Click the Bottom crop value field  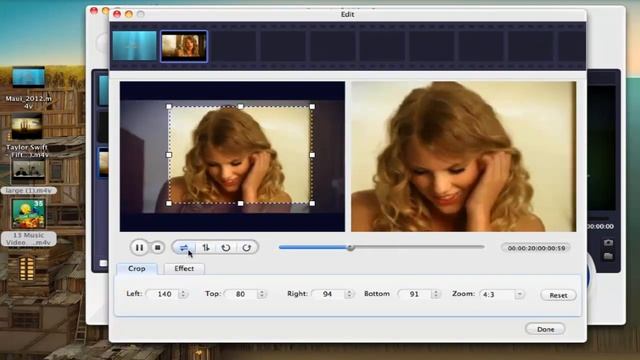pos(415,294)
